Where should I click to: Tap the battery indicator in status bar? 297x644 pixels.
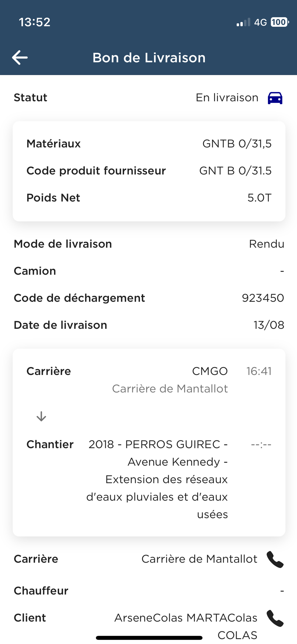(x=280, y=22)
